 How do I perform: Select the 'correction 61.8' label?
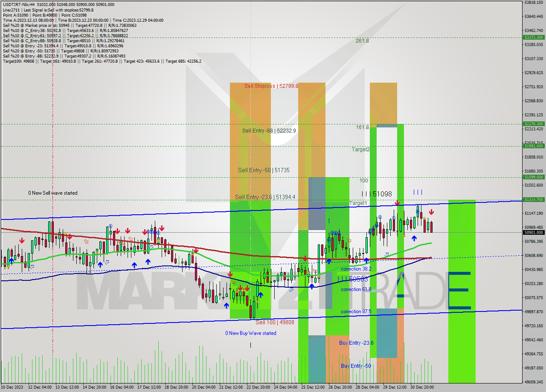356,289
